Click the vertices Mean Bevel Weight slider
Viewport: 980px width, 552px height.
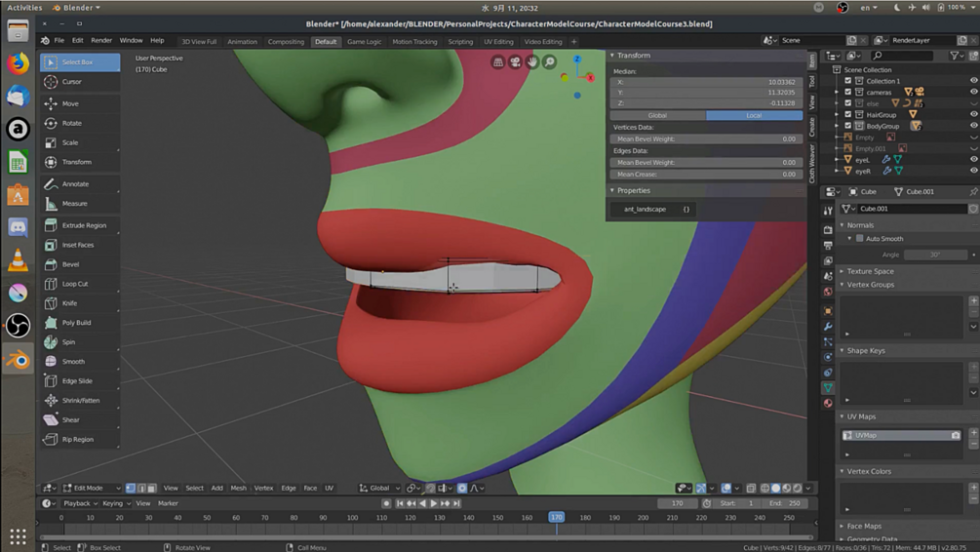[x=706, y=138]
